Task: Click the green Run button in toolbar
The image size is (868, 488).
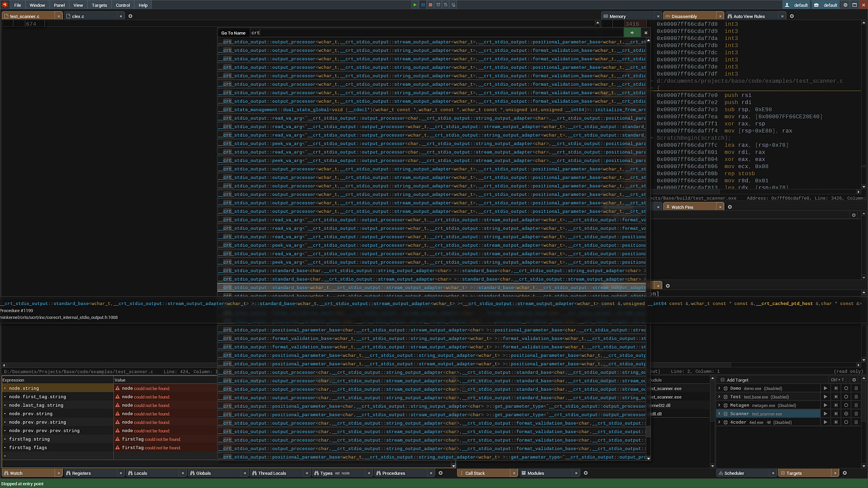Action: coord(416,5)
